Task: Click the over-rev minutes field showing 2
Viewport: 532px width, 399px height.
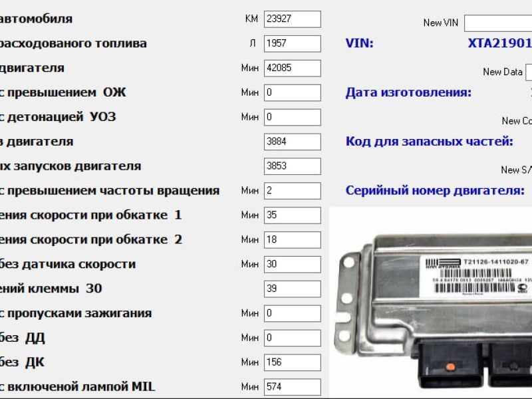Action: pyautogui.click(x=292, y=191)
